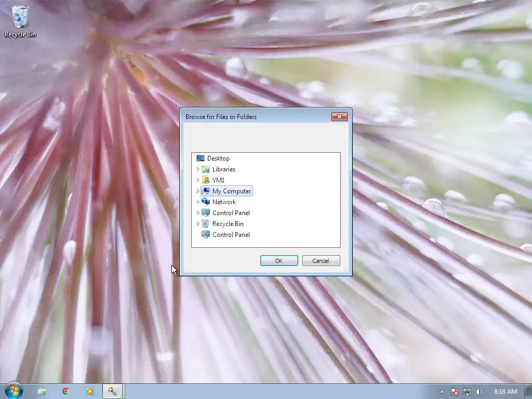
Task: Click the 8:18 AM system clock
Action: tap(505, 392)
